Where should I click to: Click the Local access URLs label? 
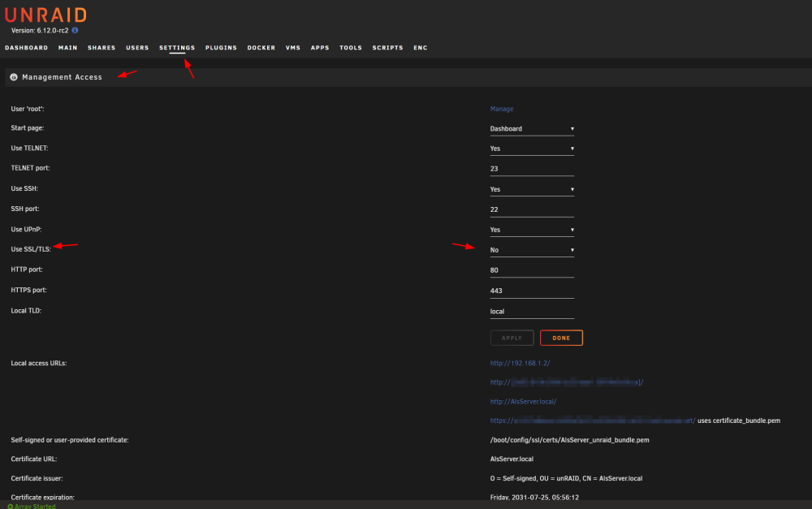[39, 364]
